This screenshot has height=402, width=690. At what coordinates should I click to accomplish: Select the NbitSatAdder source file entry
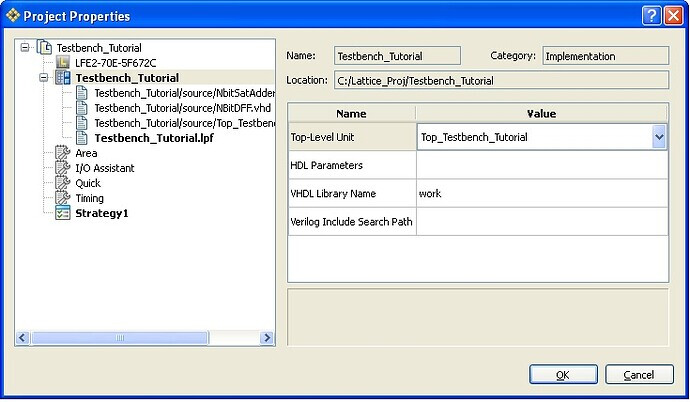pos(185,93)
